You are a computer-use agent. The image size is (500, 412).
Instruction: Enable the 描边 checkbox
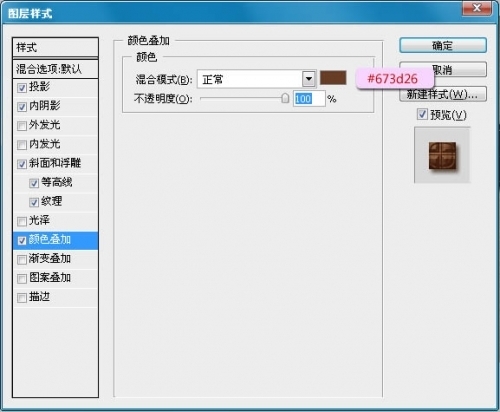(x=22, y=298)
